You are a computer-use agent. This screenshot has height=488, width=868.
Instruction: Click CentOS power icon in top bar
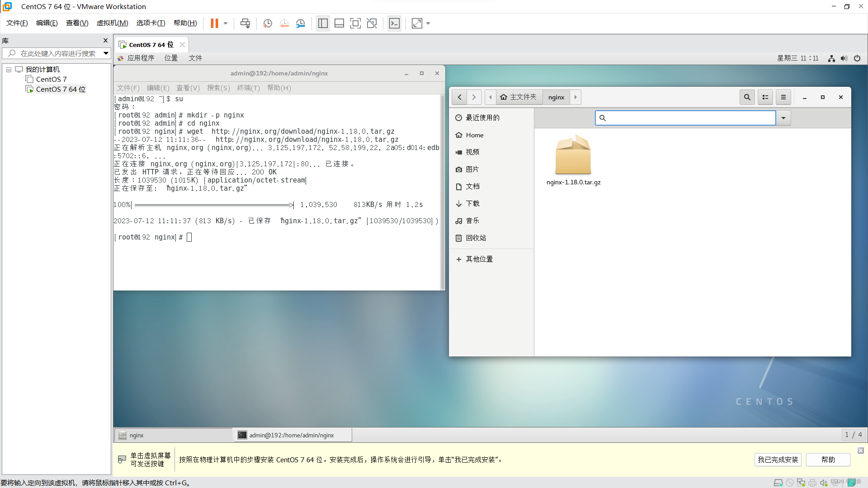(857, 58)
